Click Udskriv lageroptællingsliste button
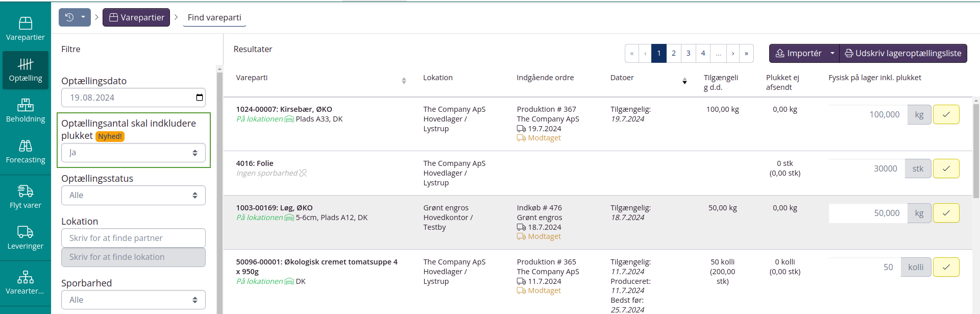Viewport: 980px width, 314px height. [903, 54]
